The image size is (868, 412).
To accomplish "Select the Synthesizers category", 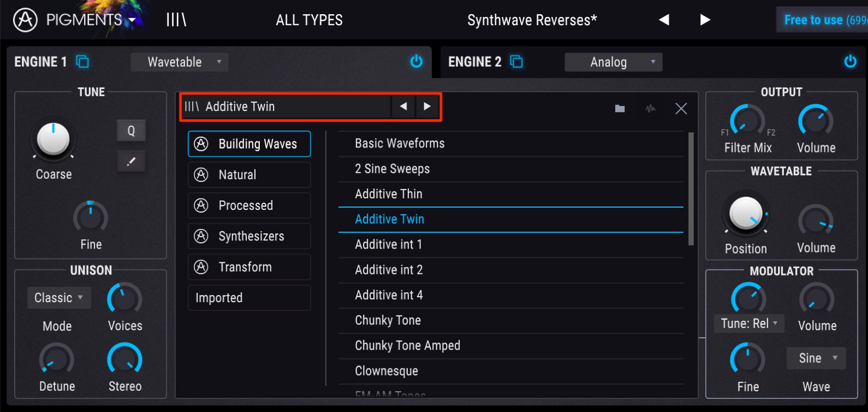I will [249, 236].
